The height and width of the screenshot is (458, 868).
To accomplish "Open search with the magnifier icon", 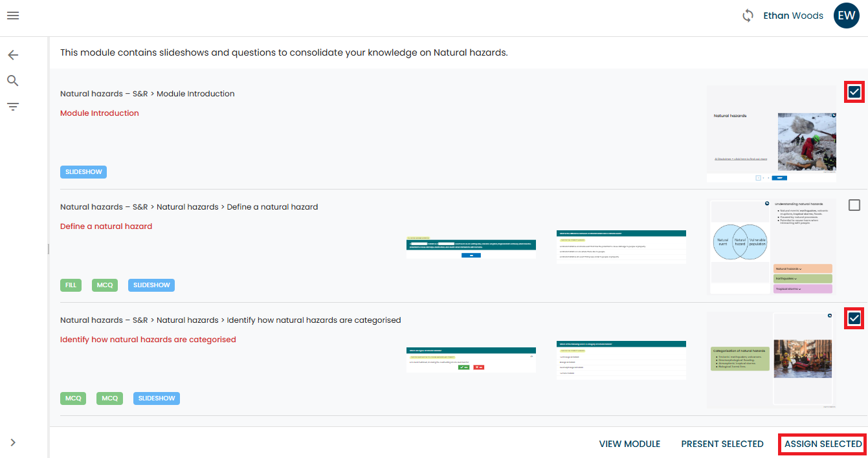I will point(13,81).
